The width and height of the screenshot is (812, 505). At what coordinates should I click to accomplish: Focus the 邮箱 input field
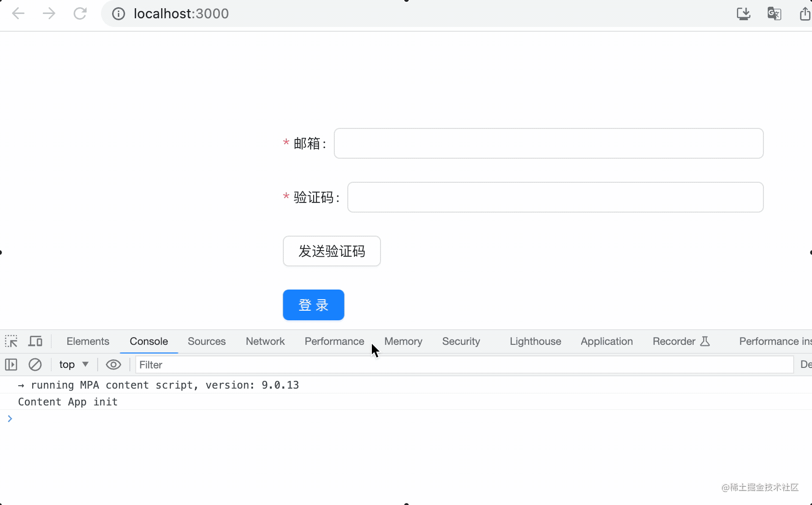click(548, 143)
